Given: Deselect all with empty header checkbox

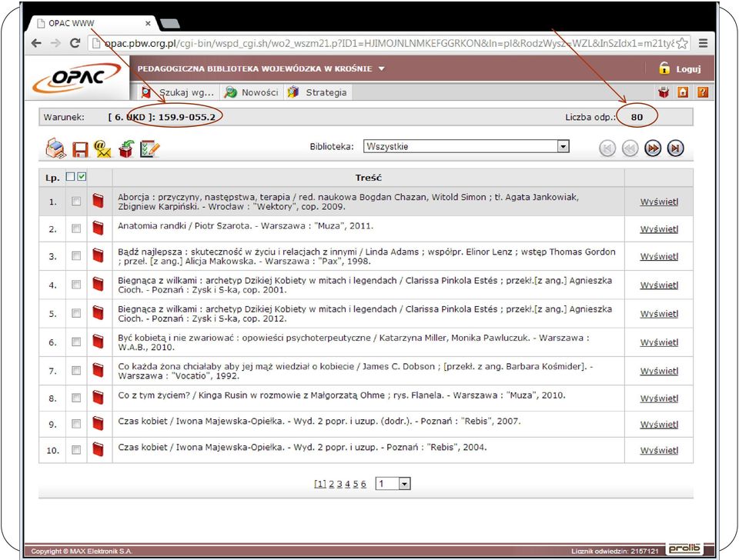Looking at the screenshot, I should [x=70, y=176].
